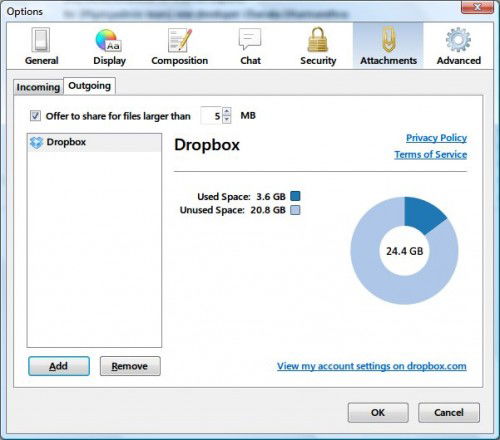Switch to the Outgoing tab
The image size is (500, 440).
coord(89,86)
